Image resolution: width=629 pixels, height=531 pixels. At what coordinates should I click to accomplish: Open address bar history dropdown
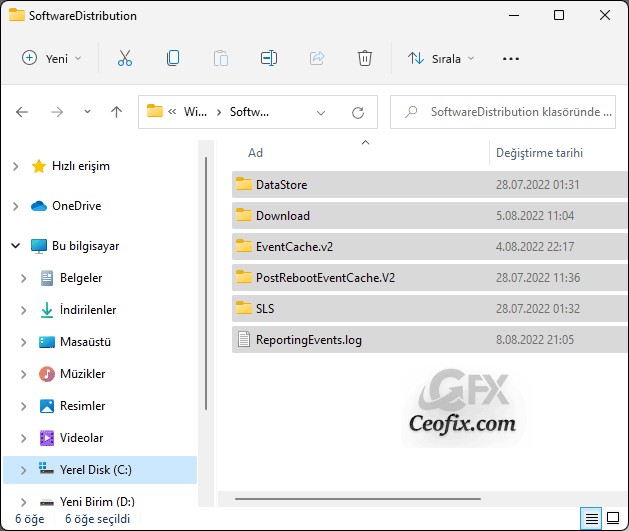coord(321,113)
